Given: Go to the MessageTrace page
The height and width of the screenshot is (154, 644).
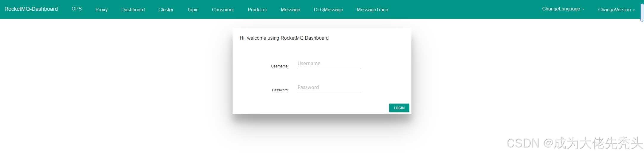Looking at the screenshot, I should [372, 10].
